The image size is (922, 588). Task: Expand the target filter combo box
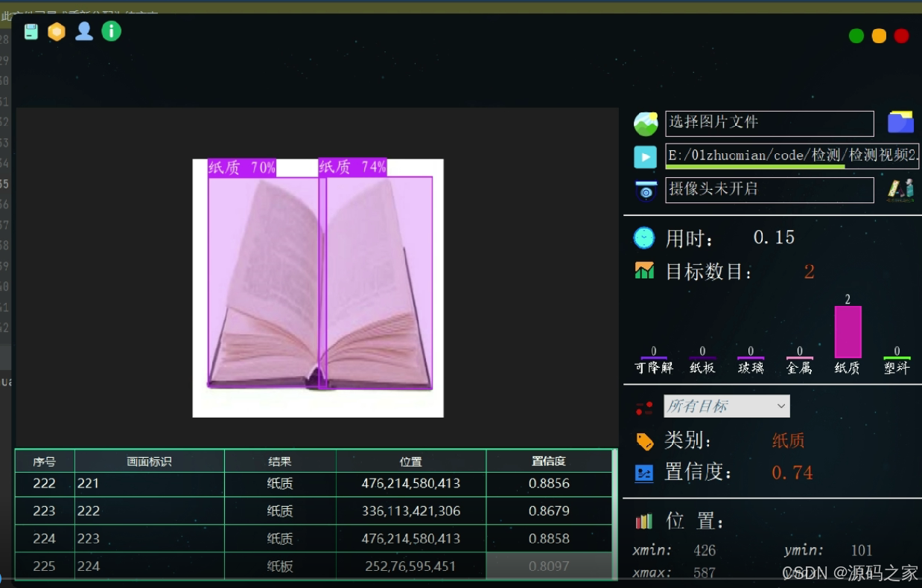coord(780,406)
